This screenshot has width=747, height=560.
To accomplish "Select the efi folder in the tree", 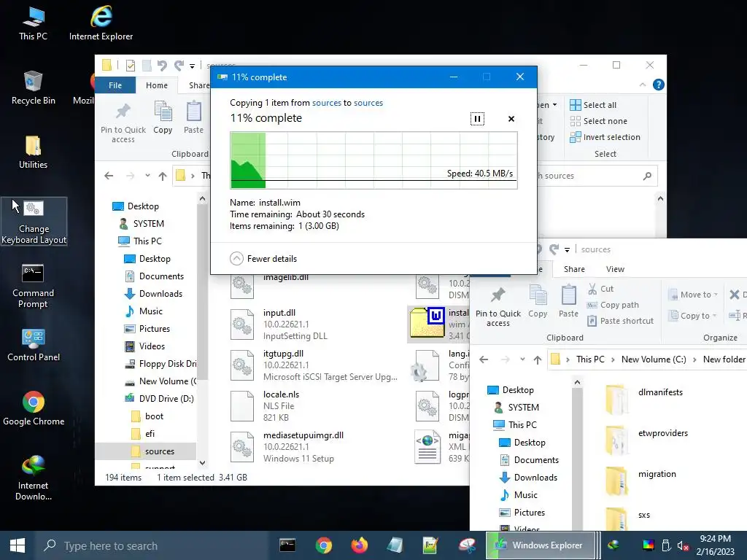I will pos(144,434).
